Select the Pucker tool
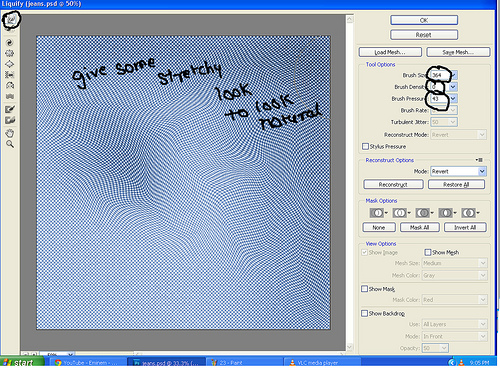Viewport: 500px width, 375px height. tap(10, 53)
